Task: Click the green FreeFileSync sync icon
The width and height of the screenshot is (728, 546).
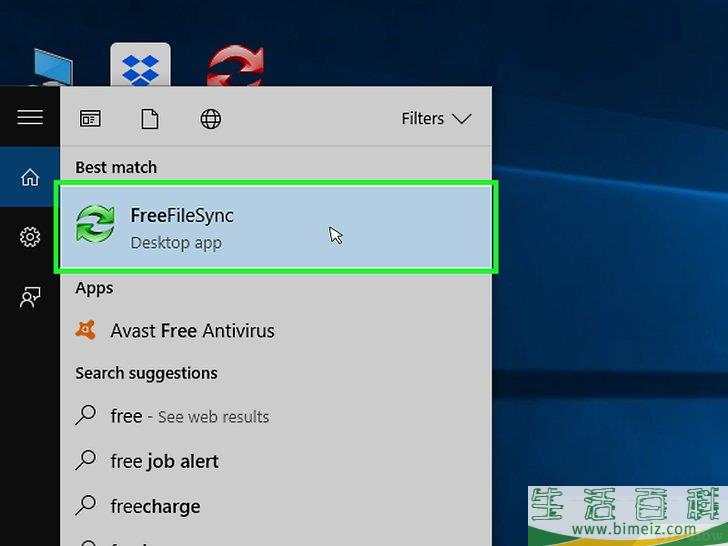Action: (95, 224)
